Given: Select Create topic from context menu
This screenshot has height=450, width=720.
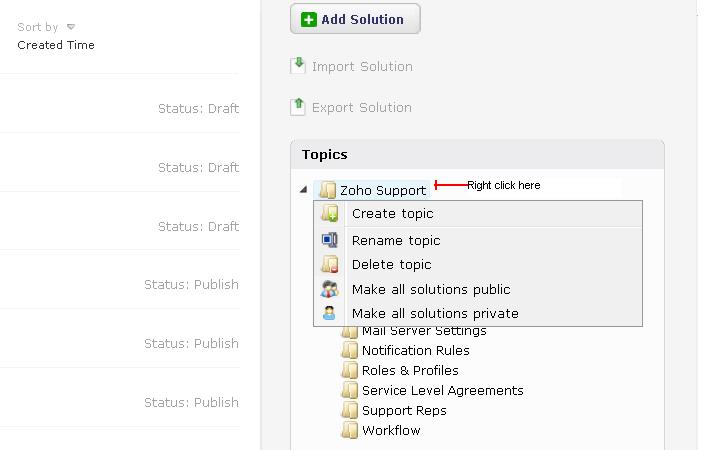Looking at the screenshot, I should click(392, 213).
